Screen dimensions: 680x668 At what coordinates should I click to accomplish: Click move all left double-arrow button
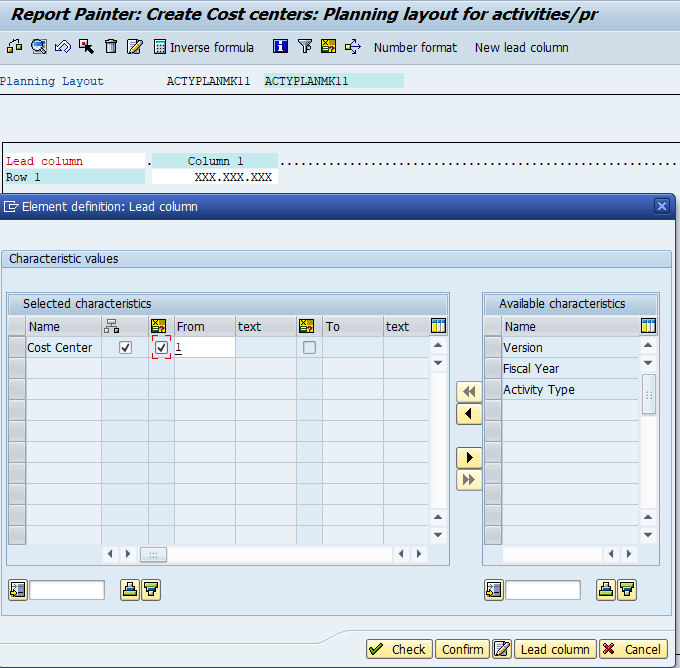click(x=468, y=391)
